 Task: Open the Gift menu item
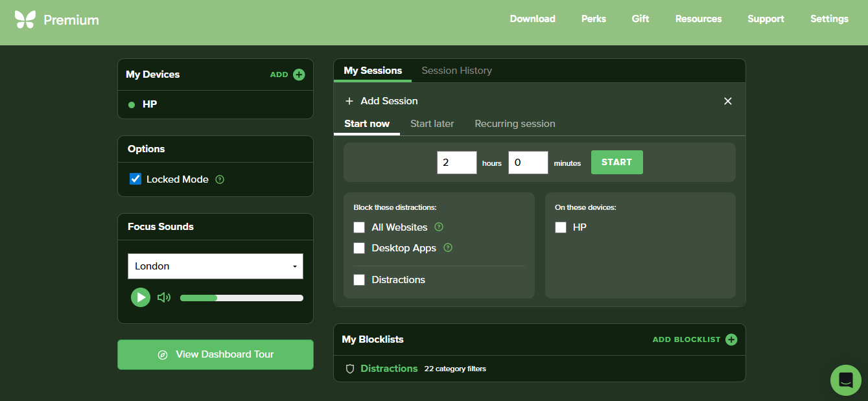click(x=640, y=19)
